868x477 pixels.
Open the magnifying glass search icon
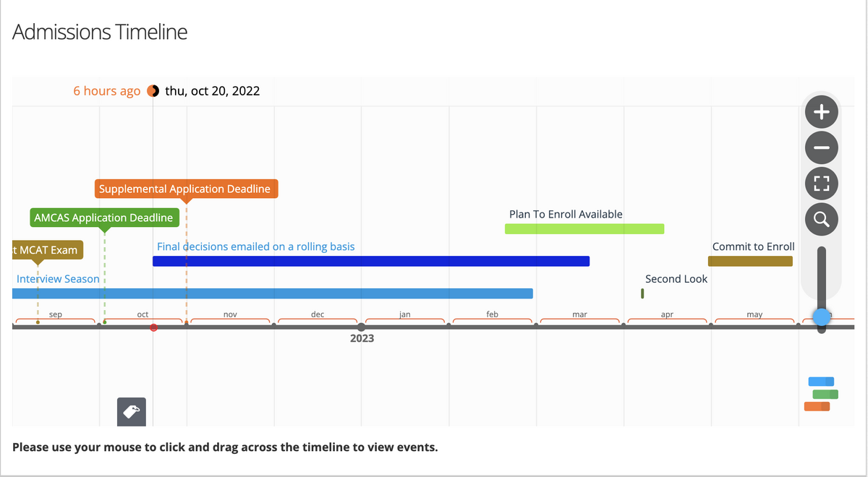(821, 218)
